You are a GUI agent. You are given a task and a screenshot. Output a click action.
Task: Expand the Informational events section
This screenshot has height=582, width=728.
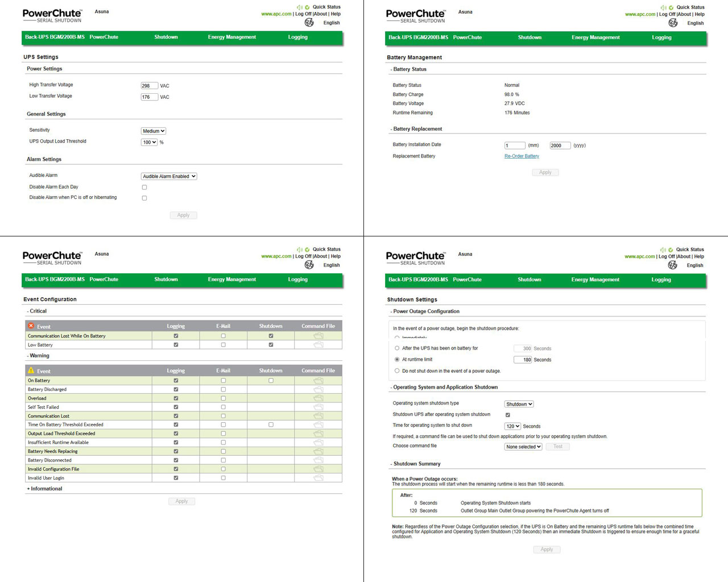point(44,489)
